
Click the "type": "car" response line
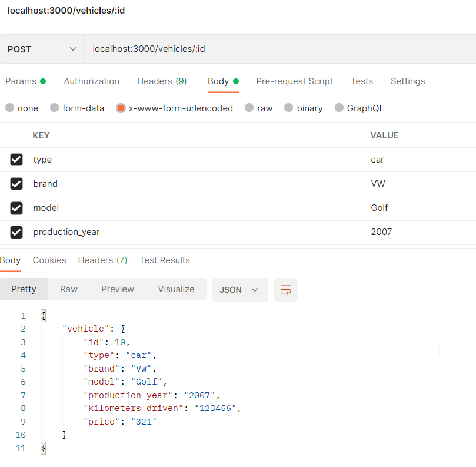(x=120, y=356)
